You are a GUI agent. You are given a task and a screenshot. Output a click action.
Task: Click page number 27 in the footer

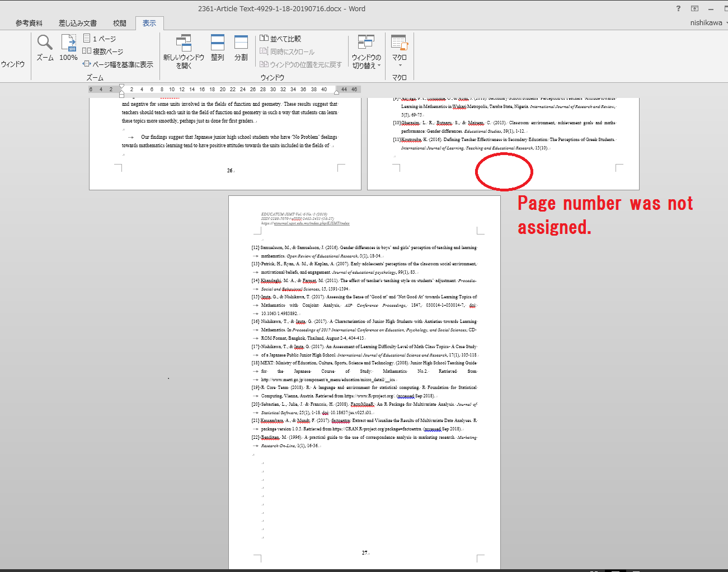(x=364, y=552)
